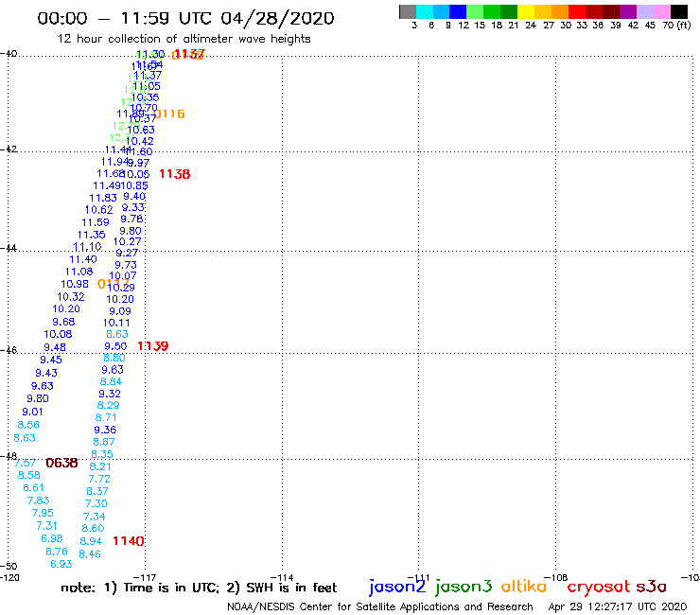Image resolution: width=700 pixels, height=615 pixels.
Task: Click the red 1140 time stamp
Action: pos(128,541)
